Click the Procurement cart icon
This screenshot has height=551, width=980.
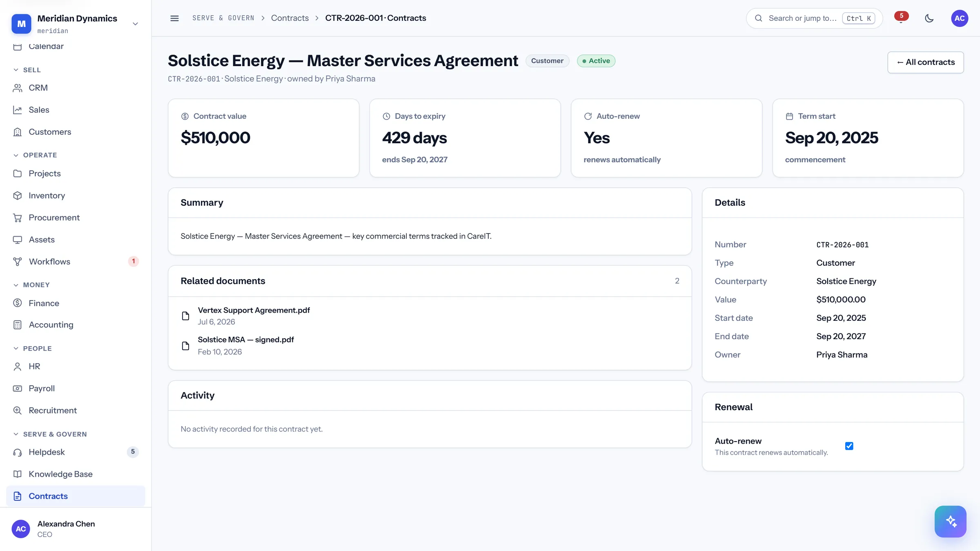tap(17, 218)
